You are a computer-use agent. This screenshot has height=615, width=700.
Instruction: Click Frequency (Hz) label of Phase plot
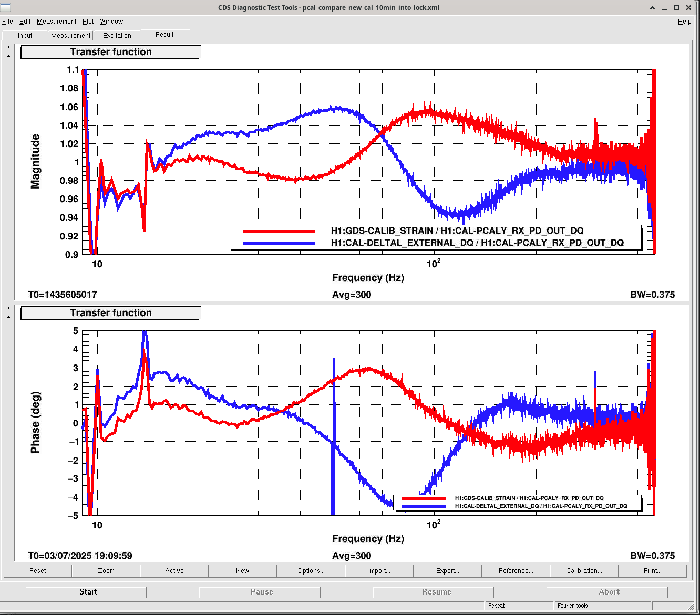point(368,539)
